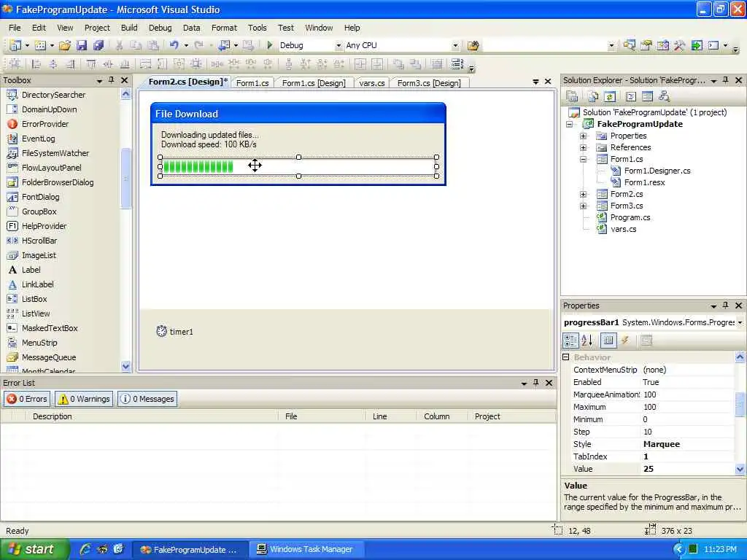Open the Debug menu
This screenshot has width=747, height=560.
click(x=160, y=28)
